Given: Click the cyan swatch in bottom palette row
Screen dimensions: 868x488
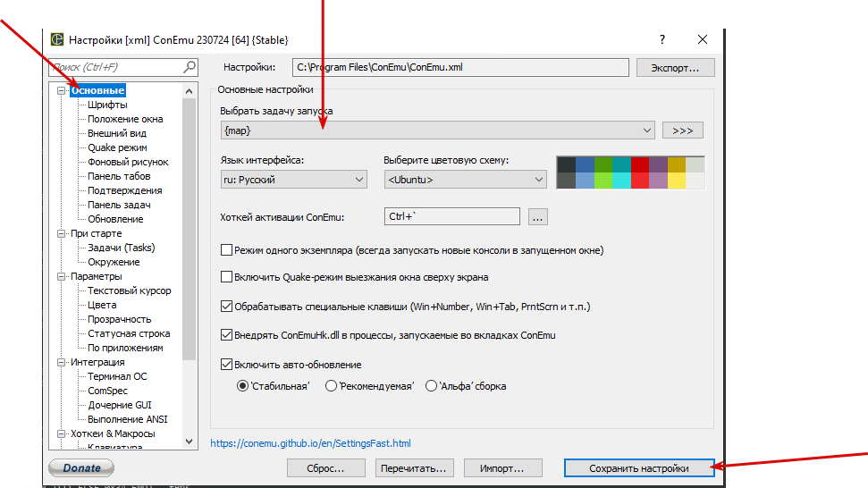Looking at the screenshot, I should (621, 181).
